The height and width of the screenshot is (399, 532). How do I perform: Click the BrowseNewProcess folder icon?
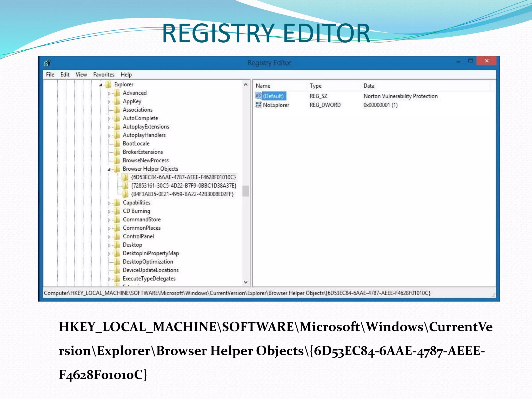[x=117, y=160]
